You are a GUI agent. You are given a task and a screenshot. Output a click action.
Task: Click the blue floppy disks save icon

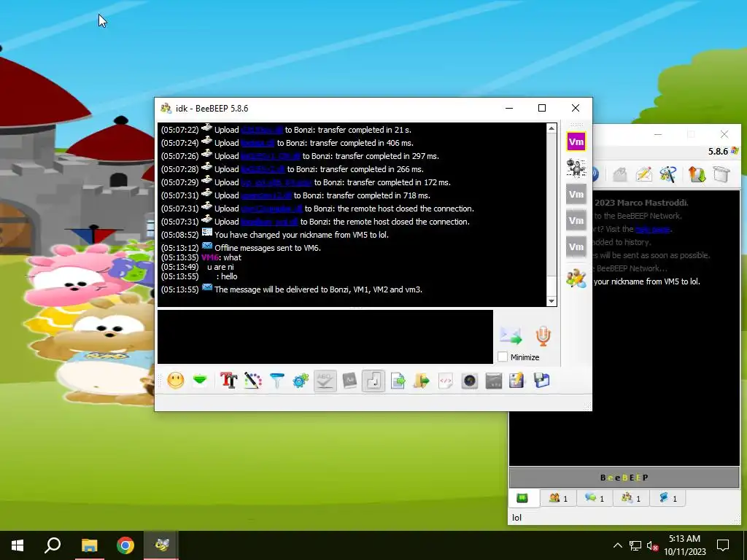[x=541, y=381]
